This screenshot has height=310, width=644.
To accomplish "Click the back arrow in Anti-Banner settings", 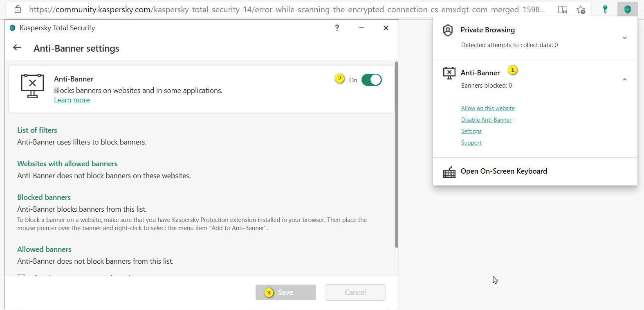I will 17,48.
